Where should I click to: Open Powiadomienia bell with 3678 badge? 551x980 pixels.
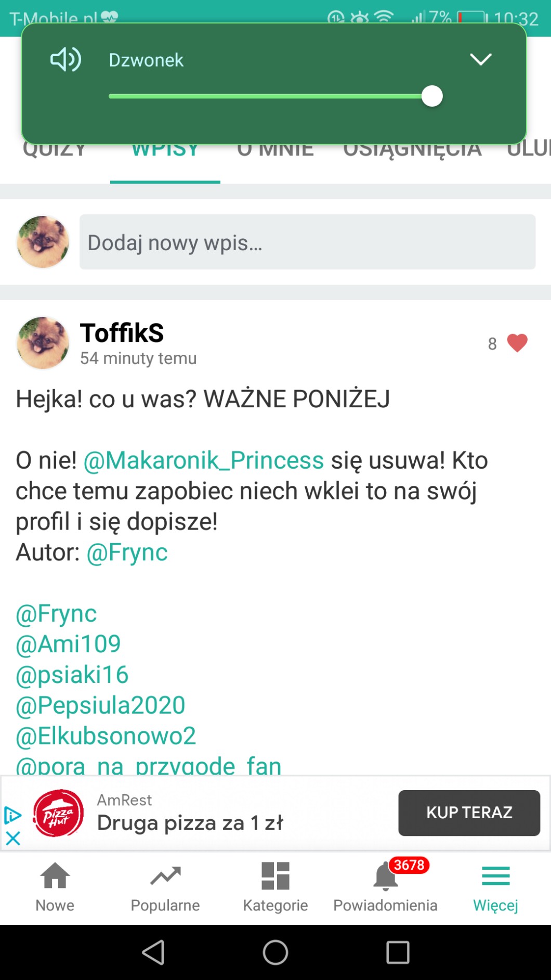(386, 877)
